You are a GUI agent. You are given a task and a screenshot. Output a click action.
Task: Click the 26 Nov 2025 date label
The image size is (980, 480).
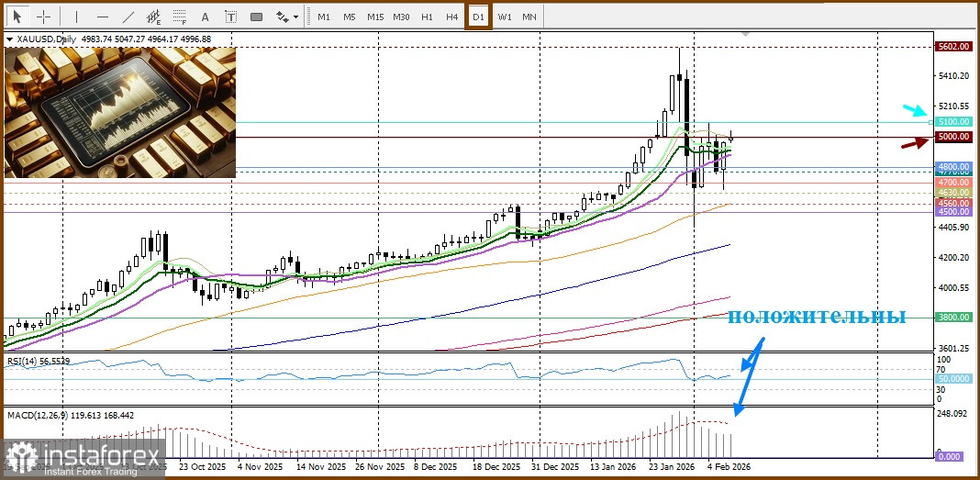[379, 466]
